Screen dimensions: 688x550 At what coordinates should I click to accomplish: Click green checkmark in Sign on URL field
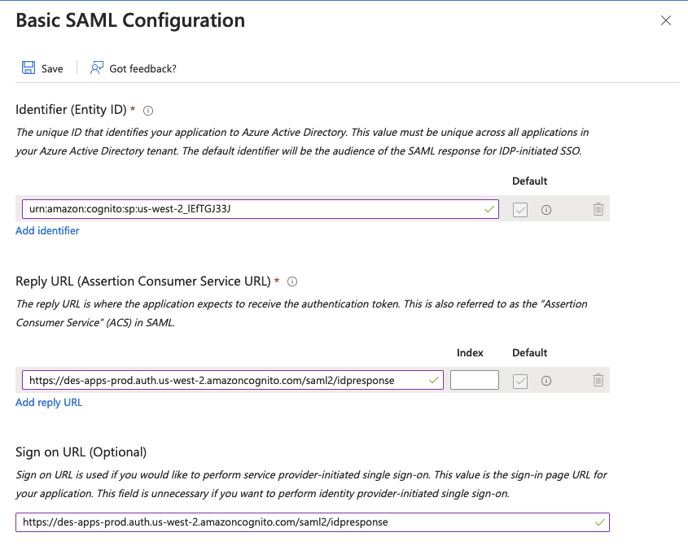599,522
